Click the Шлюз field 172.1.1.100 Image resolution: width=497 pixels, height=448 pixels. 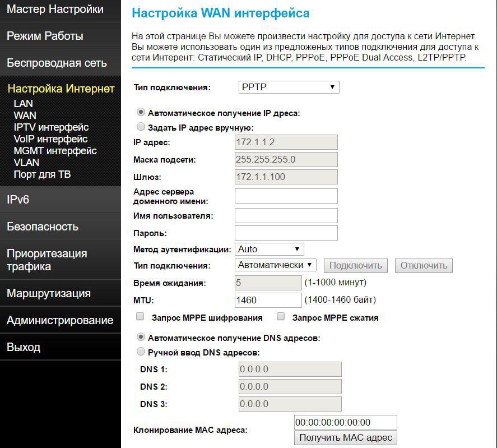coord(286,177)
